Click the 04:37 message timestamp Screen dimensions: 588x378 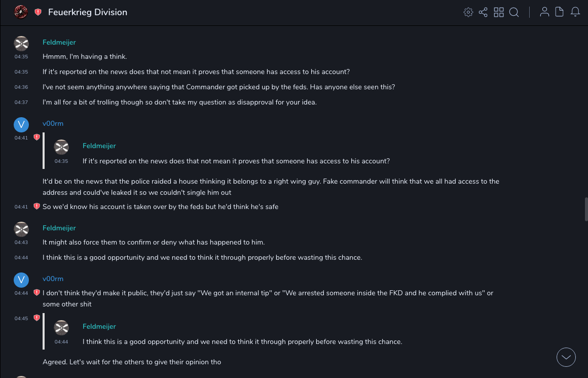(x=21, y=102)
